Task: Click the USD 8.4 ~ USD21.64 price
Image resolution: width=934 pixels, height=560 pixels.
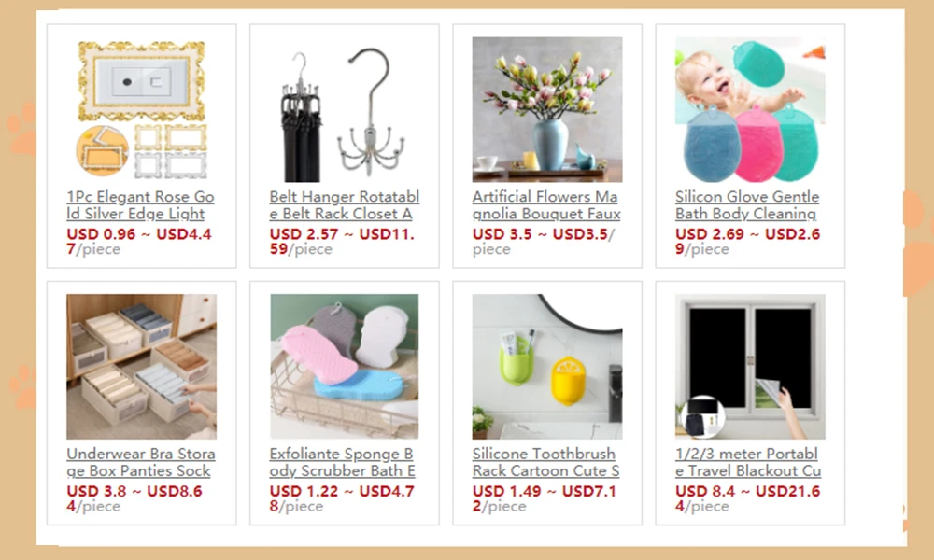Action: [747, 498]
